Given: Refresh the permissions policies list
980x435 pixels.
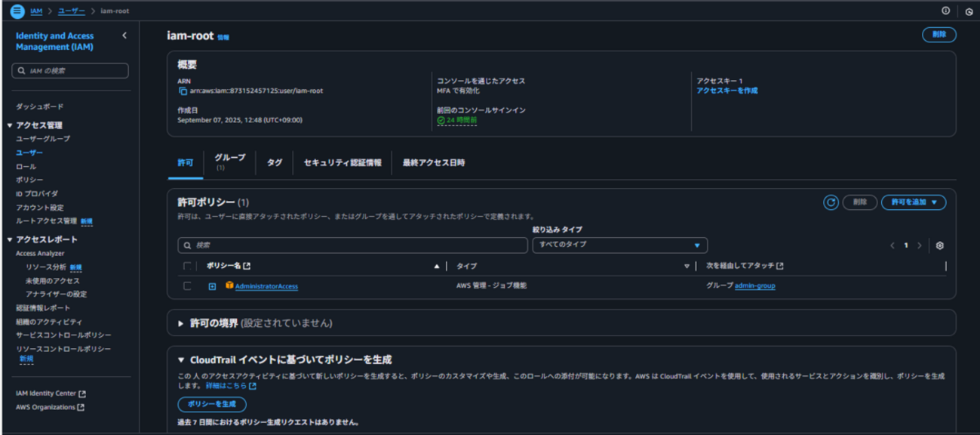Looking at the screenshot, I should (831, 202).
